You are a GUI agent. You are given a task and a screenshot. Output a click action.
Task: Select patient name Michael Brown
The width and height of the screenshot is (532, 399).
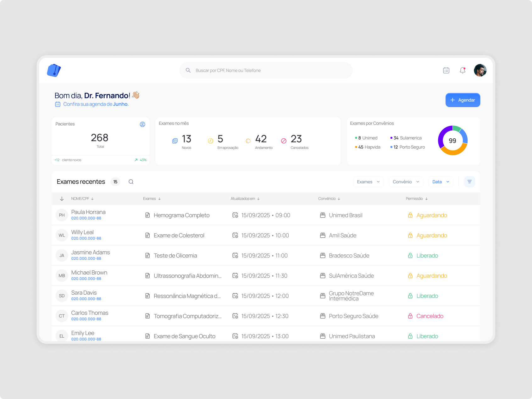pos(89,273)
